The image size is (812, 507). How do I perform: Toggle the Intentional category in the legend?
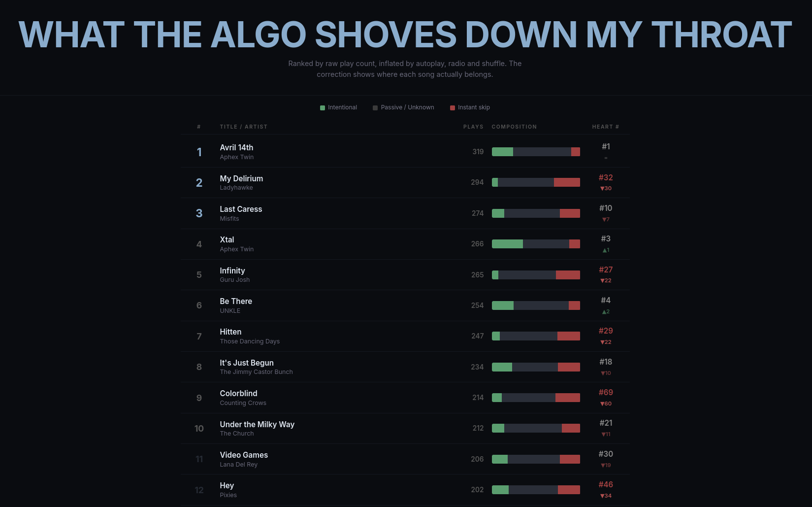coord(338,107)
